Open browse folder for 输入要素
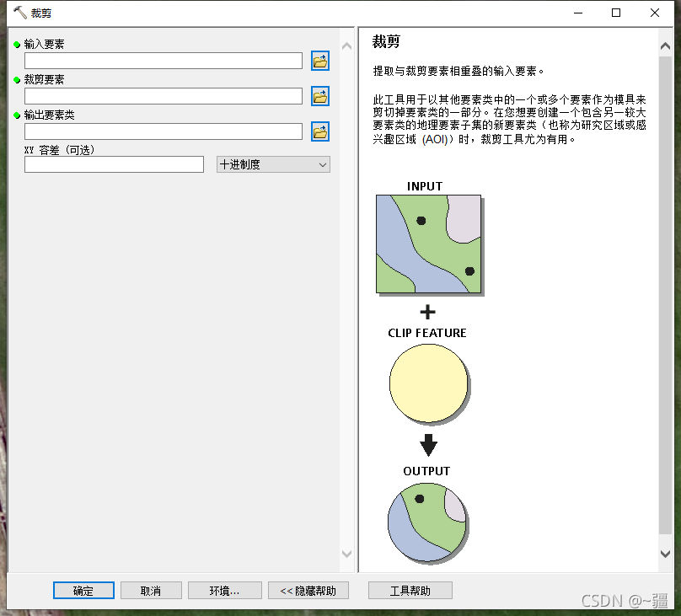Image resolution: width=681 pixels, height=616 pixels. click(x=320, y=61)
